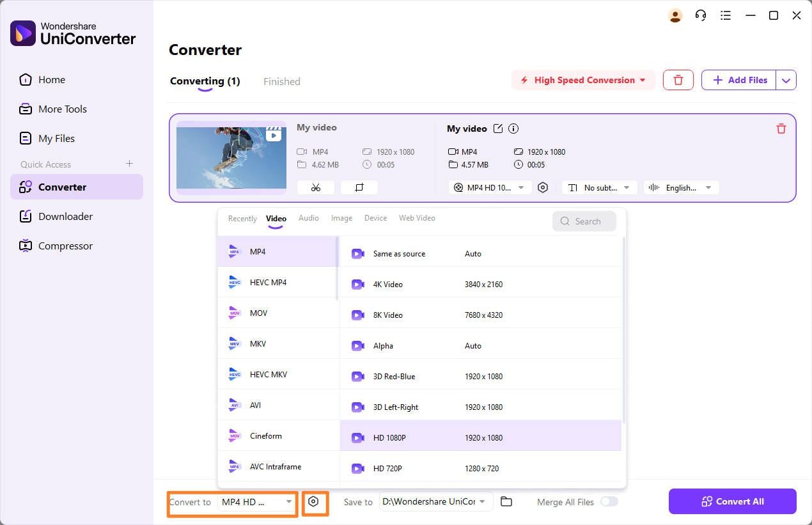Image resolution: width=812 pixels, height=525 pixels.
Task: Choose MOV format
Action: pyautogui.click(x=277, y=313)
